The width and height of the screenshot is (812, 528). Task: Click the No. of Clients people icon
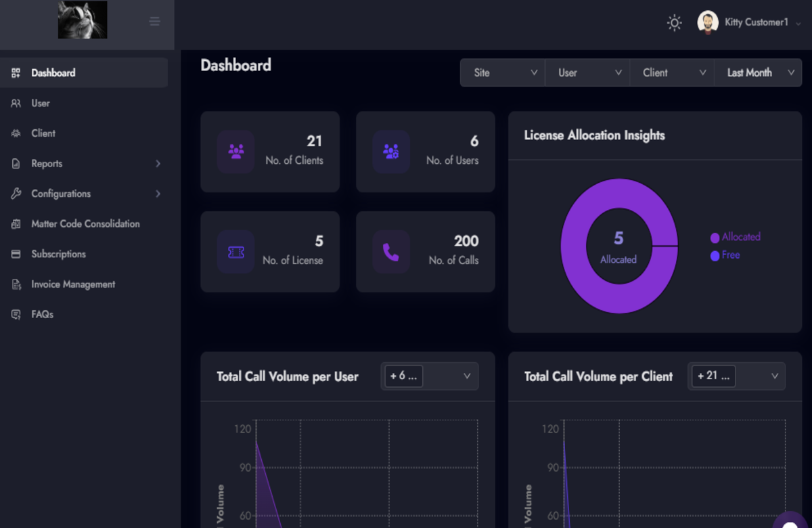235,151
